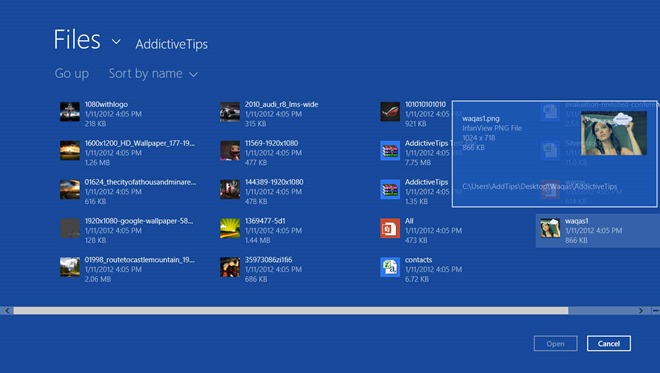Click the PowerPoint icon for file All
Image resolution: width=660 pixels, height=373 pixels.
390,228
